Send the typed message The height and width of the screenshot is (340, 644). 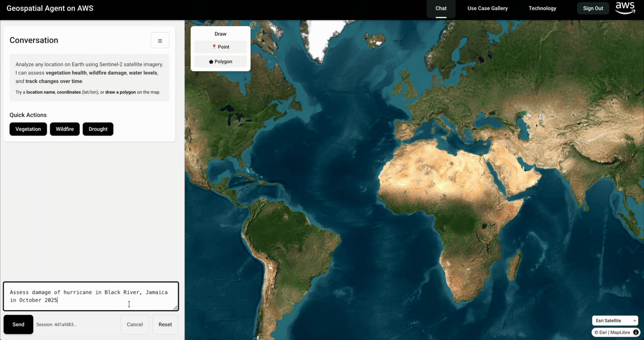(x=19, y=324)
